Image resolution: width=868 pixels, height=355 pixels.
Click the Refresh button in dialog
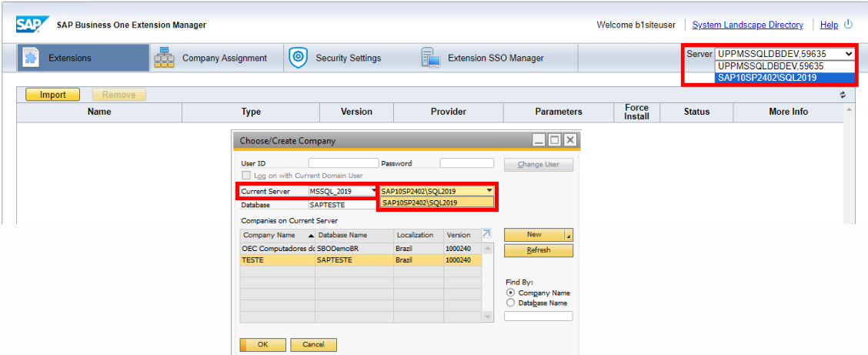(x=539, y=250)
